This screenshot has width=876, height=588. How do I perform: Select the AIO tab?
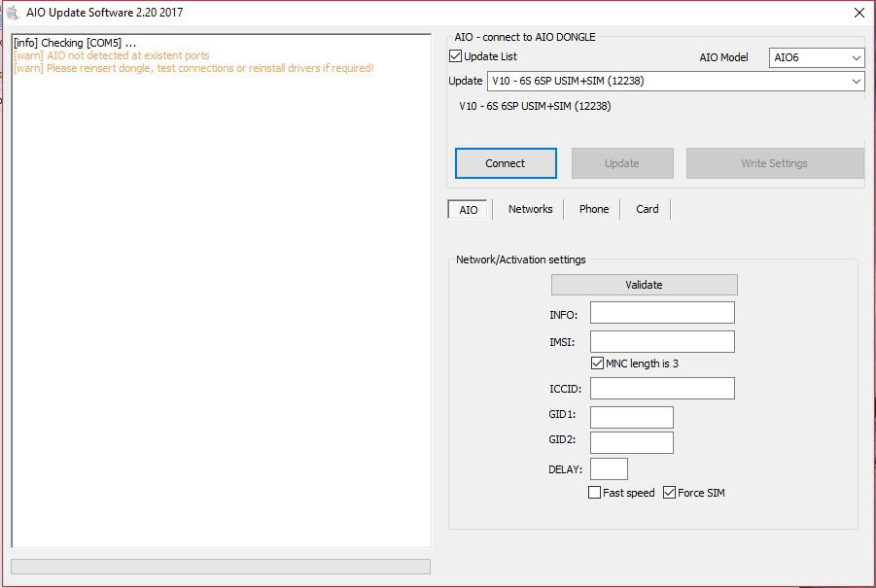pos(469,210)
